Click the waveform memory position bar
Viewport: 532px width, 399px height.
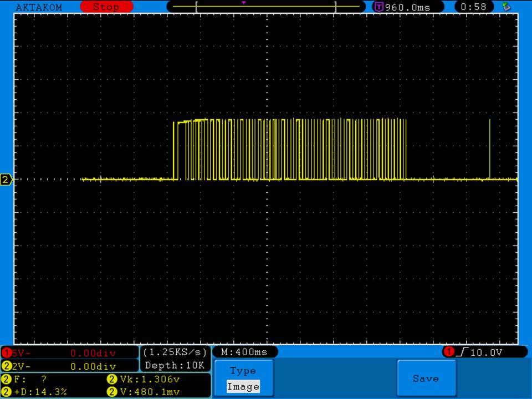(x=266, y=7)
